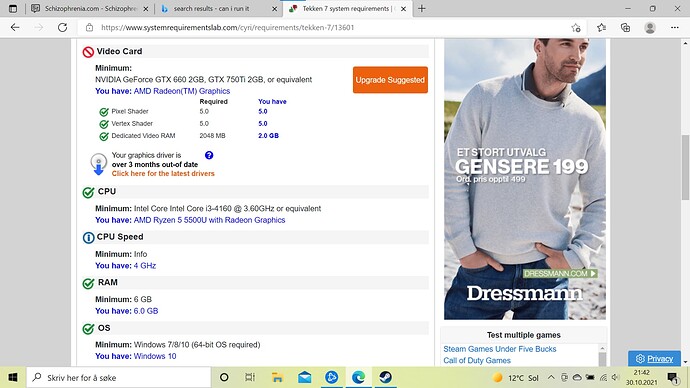Click the page vertical scrollbar thumb
This screenshot has width=690, height=388.
click(x=685, y=167)
